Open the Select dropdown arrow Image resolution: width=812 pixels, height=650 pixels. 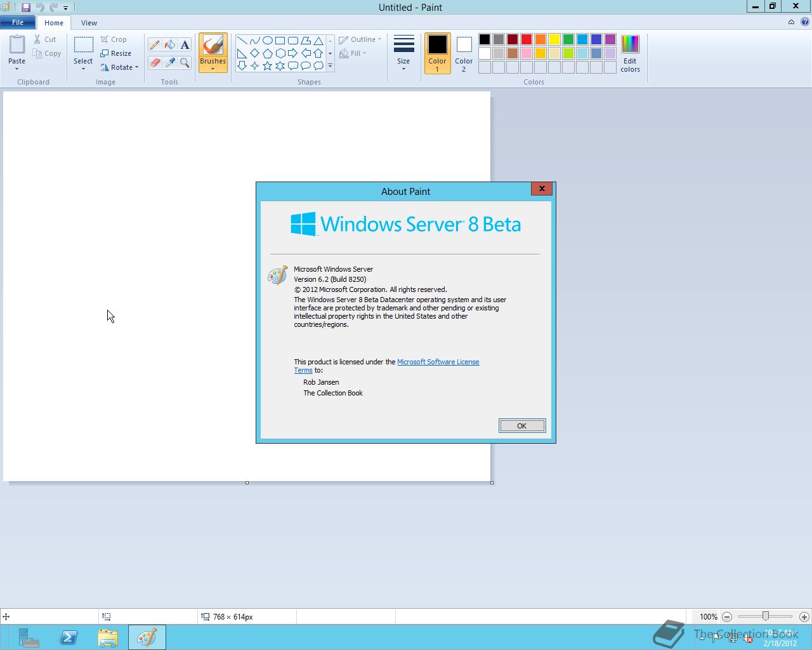click(x=83, y=69)
